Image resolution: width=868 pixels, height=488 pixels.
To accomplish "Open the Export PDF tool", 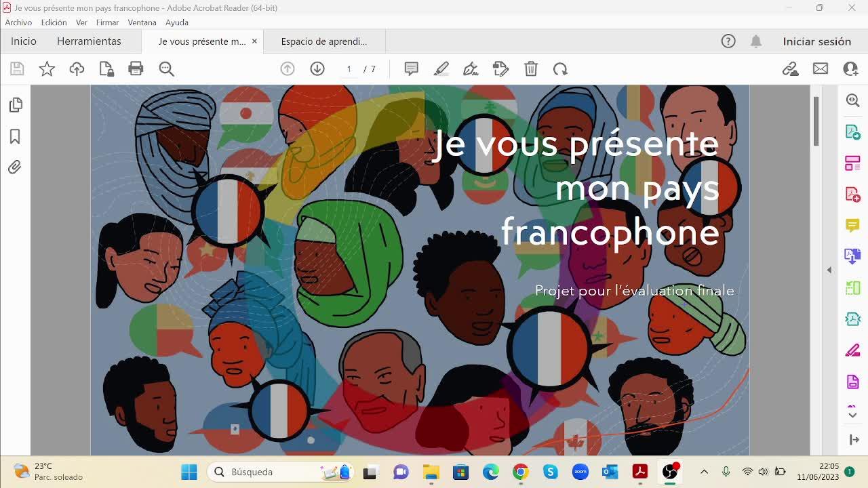I will tap(853, 131).
